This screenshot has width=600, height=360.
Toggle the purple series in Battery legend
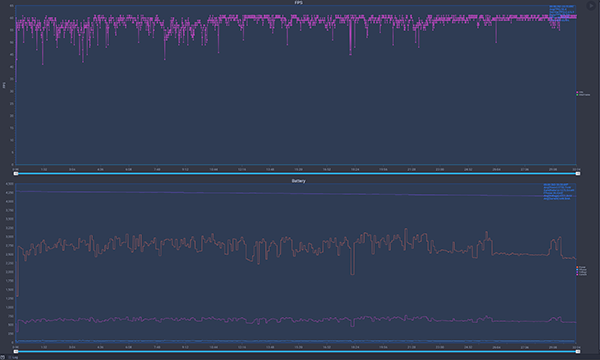click(581, 272)
